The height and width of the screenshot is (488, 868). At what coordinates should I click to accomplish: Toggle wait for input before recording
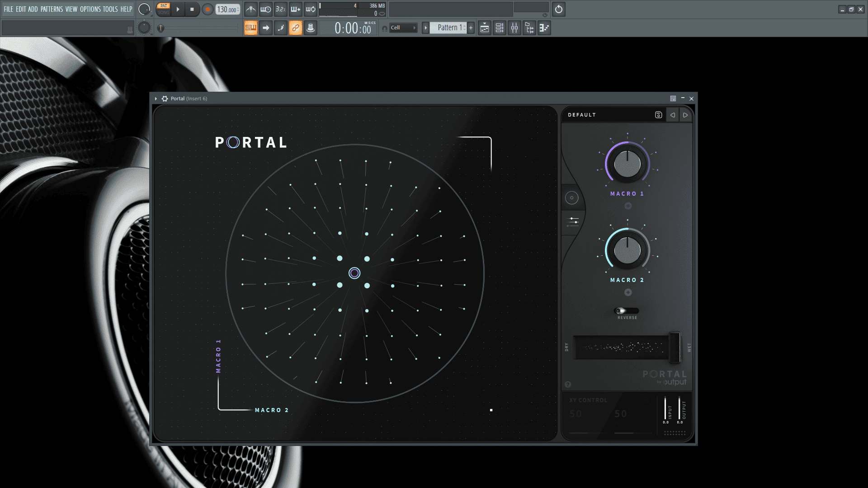pos(266,9)
